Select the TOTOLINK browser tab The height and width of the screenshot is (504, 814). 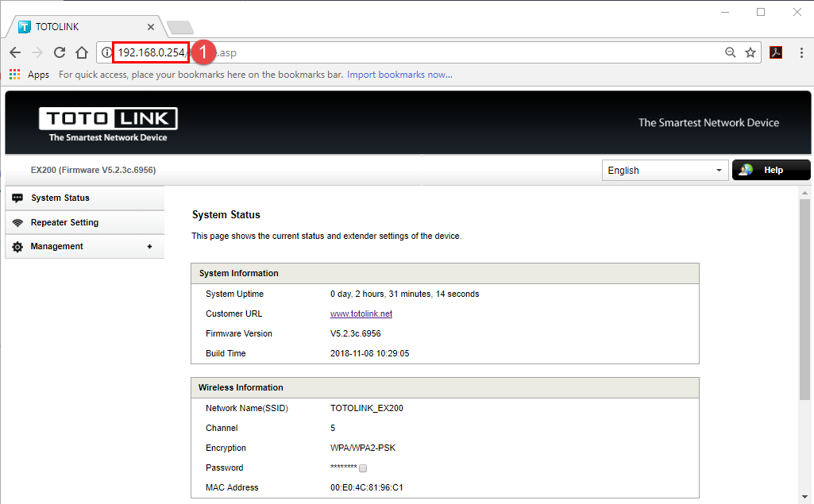pos(86,27)
